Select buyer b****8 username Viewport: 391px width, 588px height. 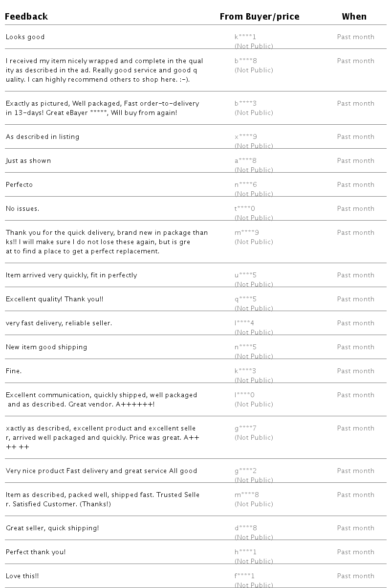(x=246, y=61)
